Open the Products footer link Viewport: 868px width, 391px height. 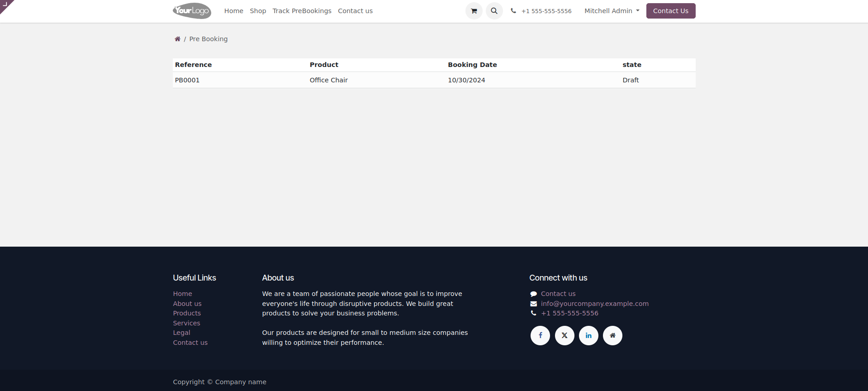pos(187,313)
